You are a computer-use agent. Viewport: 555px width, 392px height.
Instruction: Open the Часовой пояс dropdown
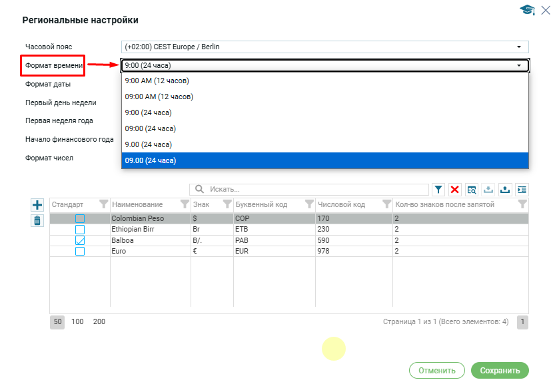tap(518, 47)
